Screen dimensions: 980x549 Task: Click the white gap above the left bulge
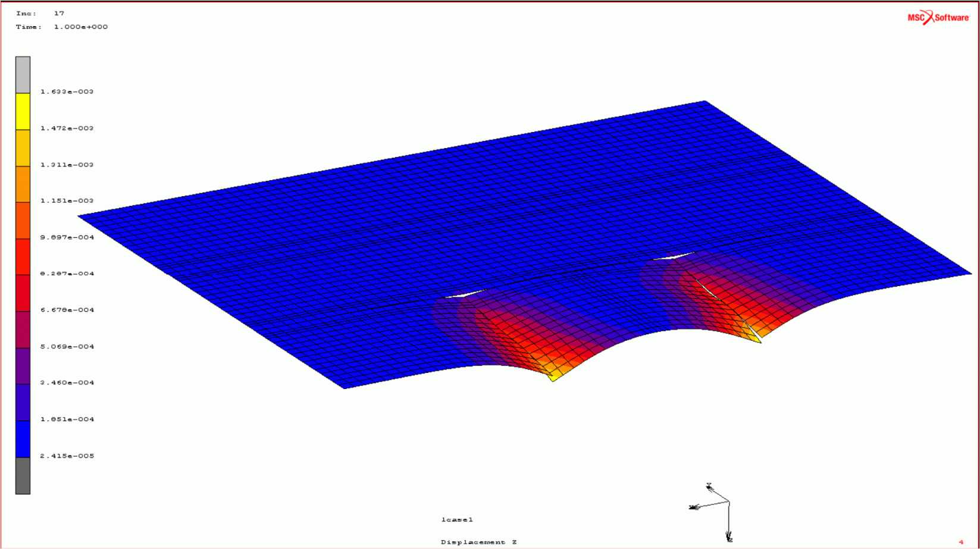tap(465, 294)
